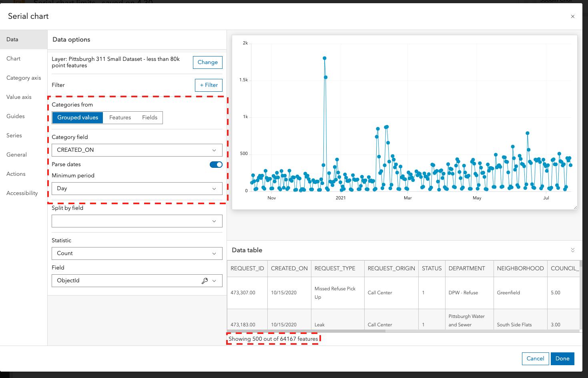Select Fields as category source

149,117
